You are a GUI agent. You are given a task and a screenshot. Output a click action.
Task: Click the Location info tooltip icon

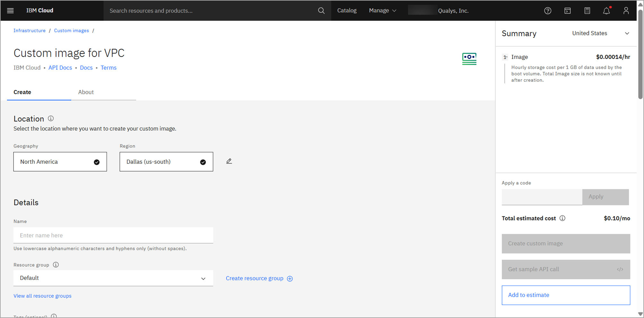coord(51,118)
